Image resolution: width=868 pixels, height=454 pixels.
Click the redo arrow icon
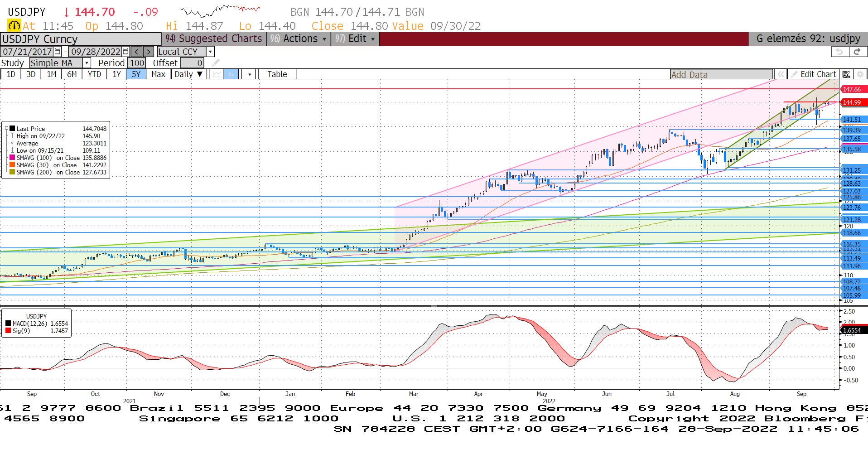click(857, 52)
